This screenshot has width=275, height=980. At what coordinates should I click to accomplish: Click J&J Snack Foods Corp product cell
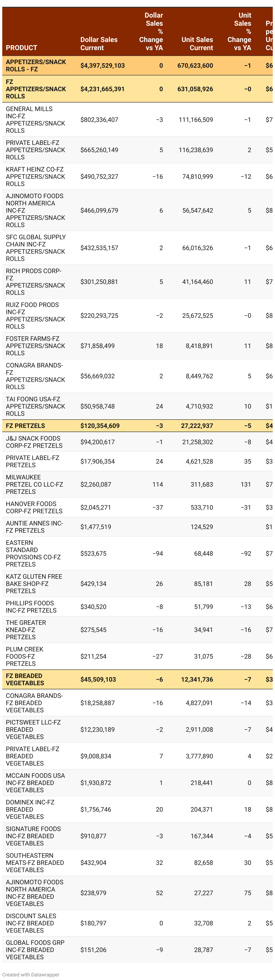pos(34,442)
